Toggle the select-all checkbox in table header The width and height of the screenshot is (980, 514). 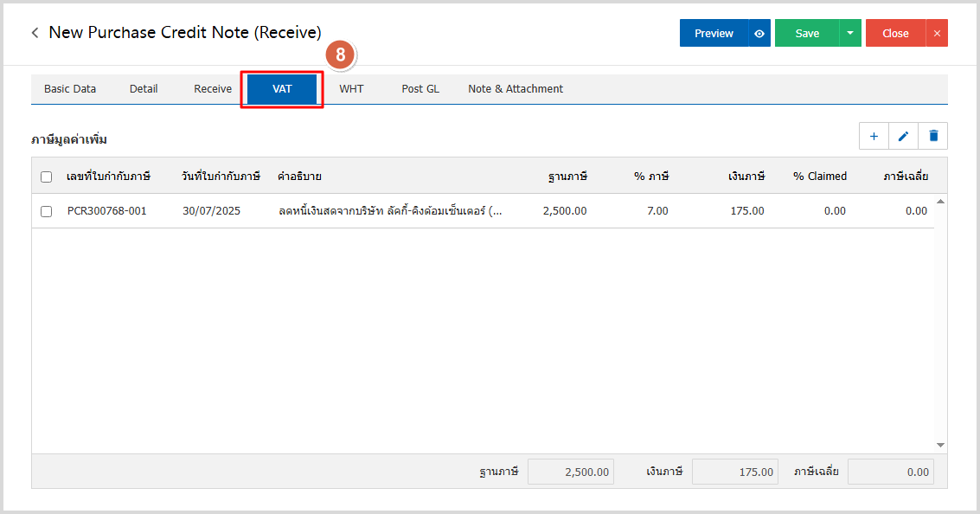coord(47,177)
